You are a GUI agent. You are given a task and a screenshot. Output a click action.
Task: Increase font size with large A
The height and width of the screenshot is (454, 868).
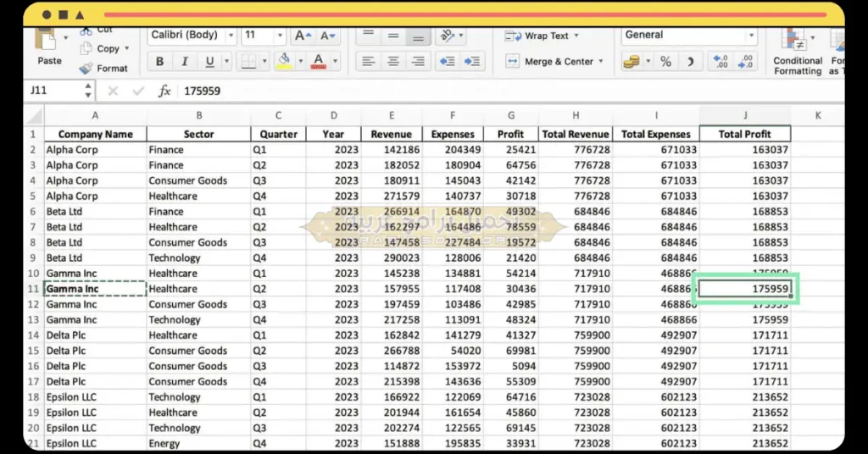tap(303, 36)
